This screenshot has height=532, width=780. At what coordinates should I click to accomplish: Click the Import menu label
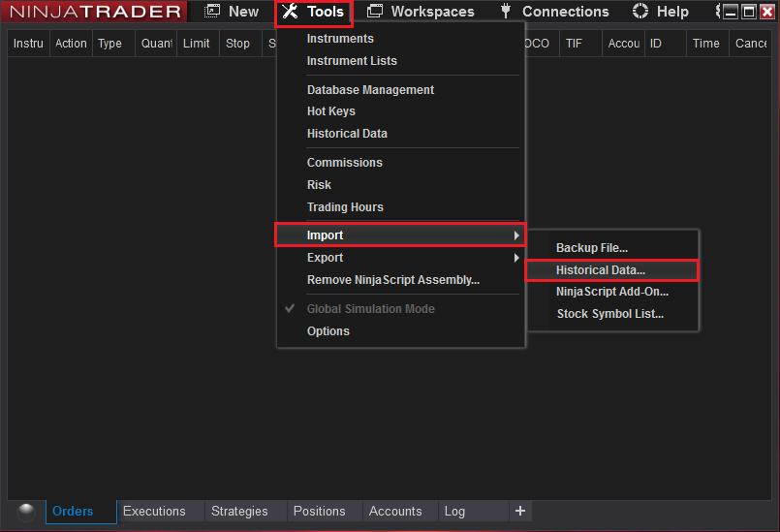click(x=325, y=235)
